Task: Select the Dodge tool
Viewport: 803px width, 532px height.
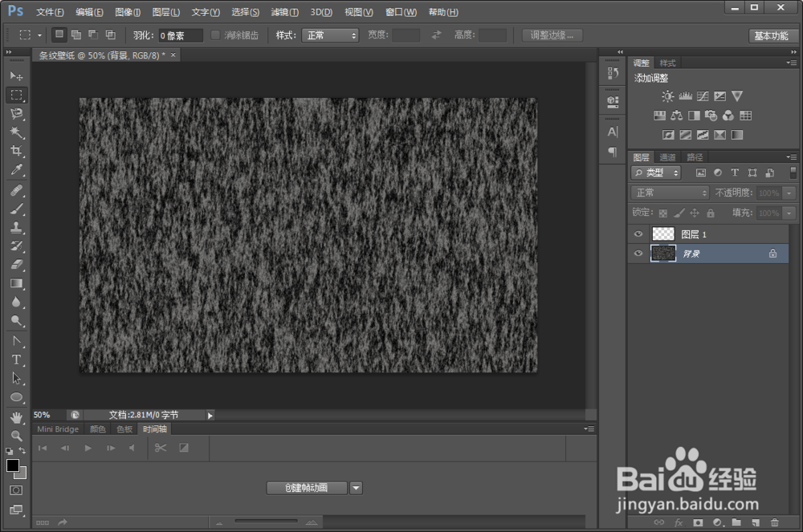Action: click(x=16, y=321)
